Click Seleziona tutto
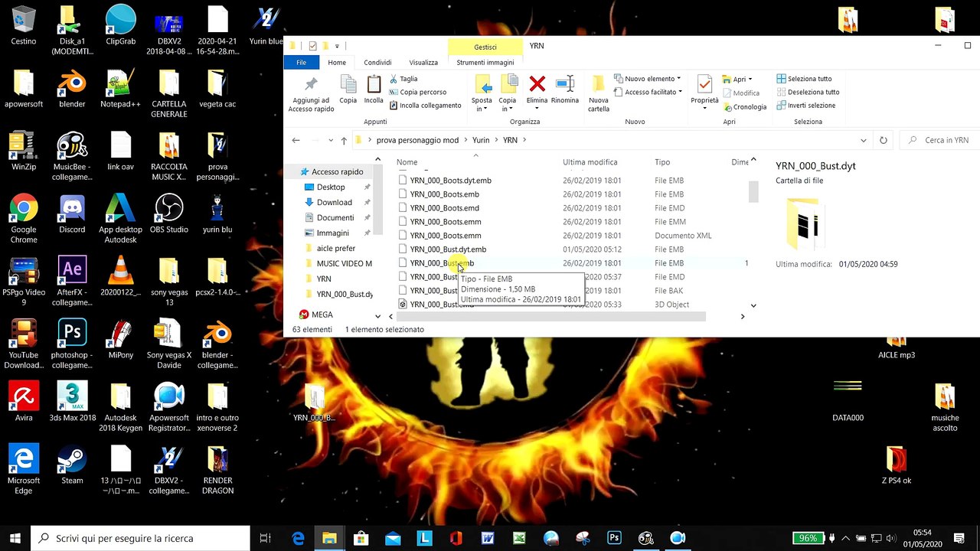This screenshot has height=551, width=980. pyautogui.click(x=804, y=79)
